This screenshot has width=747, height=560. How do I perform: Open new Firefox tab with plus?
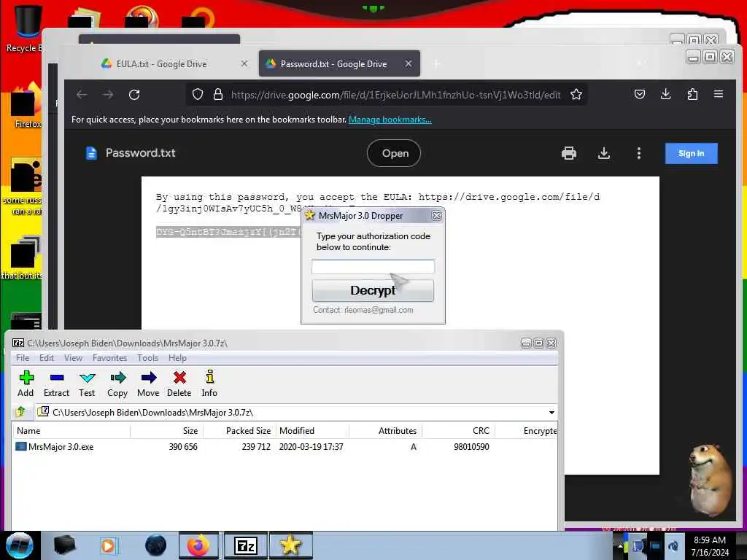pyautogui.click(x=436, y=64)
